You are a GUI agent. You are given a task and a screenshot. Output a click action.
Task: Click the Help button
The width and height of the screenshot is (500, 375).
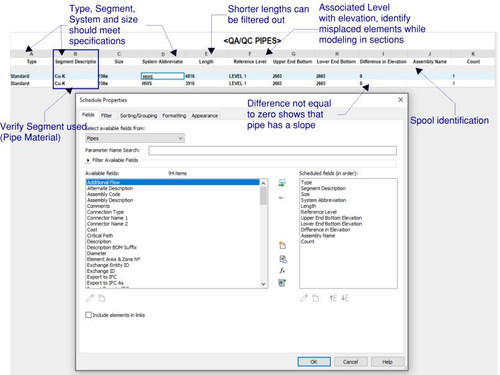387,362
